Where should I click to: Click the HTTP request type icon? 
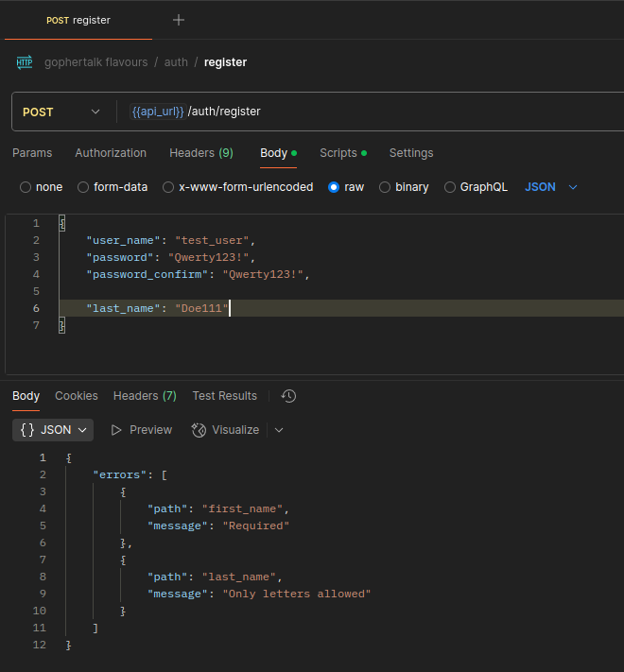(25, 62)
